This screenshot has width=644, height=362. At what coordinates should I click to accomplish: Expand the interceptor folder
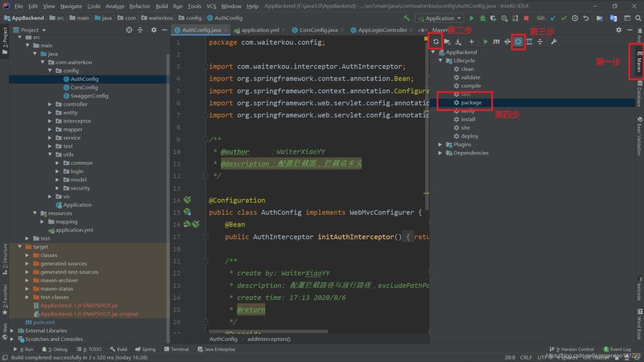click(50, 121)
